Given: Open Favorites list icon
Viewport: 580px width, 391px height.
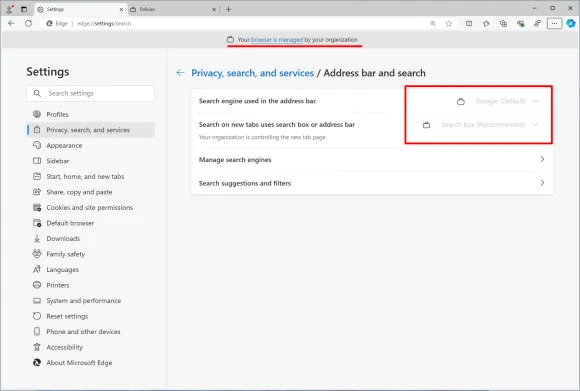Looking at the screenshot, I should [x=486, y=23].
